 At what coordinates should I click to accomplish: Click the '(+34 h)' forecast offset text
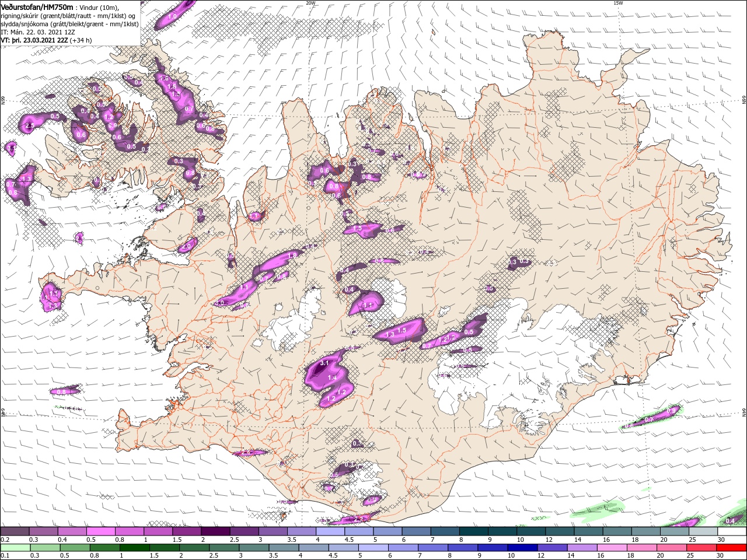click(81, 40)
